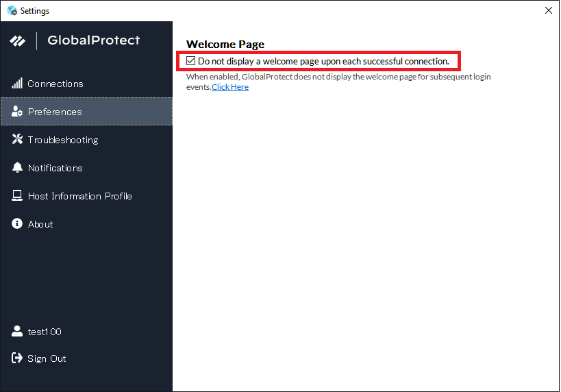Close the Settings window
Viewport: 561px width, 392px height.
click(549, 10)
